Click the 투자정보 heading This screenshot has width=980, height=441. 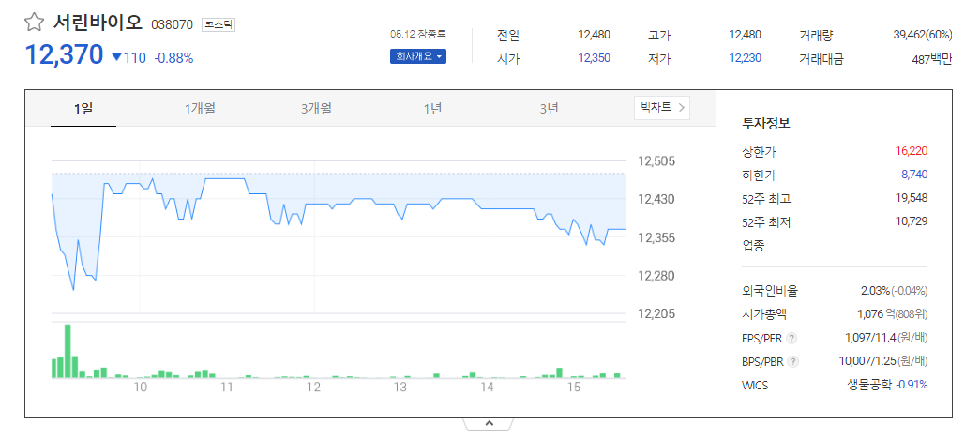(x=766, y=123)
